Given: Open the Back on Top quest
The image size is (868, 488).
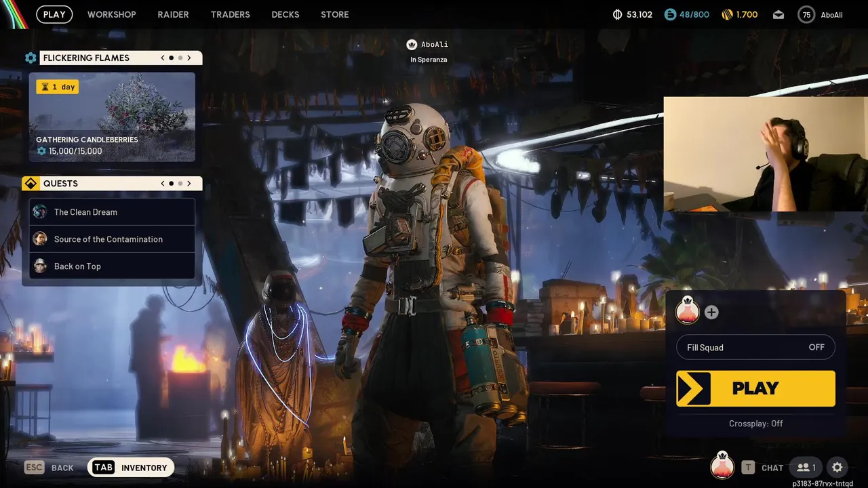Looking at the screenshot, I should coord(112,266).
